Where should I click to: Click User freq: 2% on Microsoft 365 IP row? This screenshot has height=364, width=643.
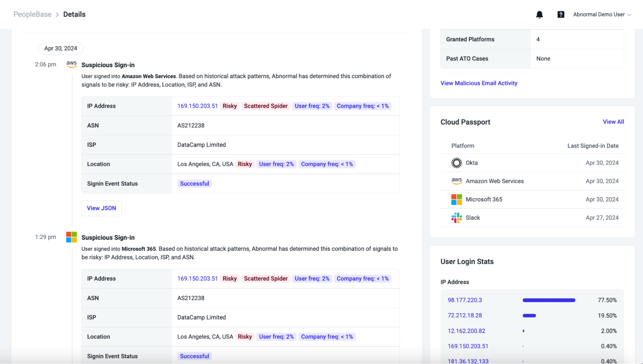(312, 279)
